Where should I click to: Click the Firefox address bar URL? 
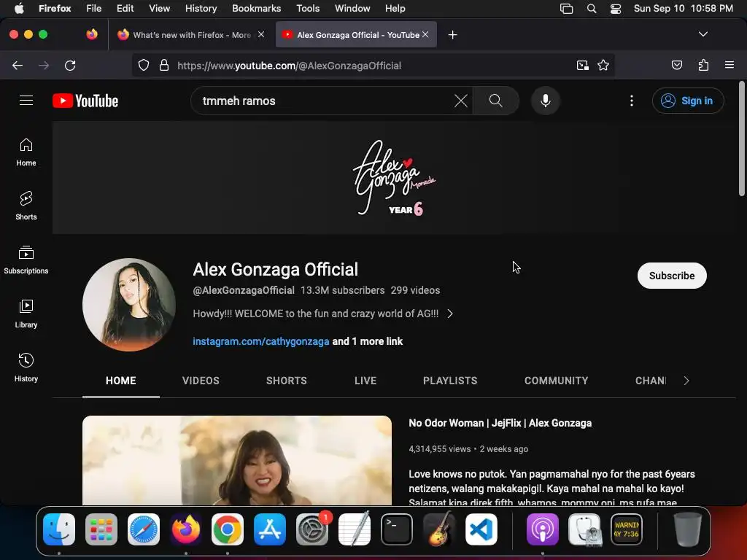(x=289, y=66)
